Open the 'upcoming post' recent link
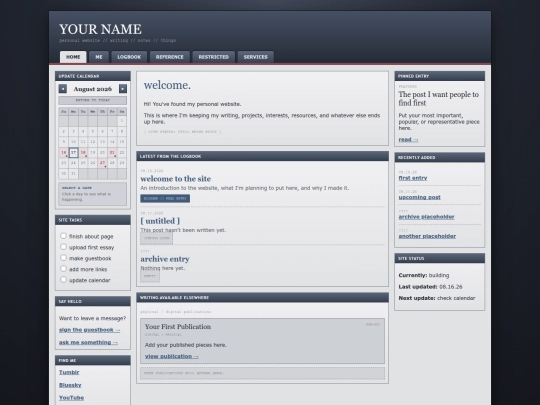Viewport: 540px width, 405px height. pyautogui.click(x=419, y=197)
